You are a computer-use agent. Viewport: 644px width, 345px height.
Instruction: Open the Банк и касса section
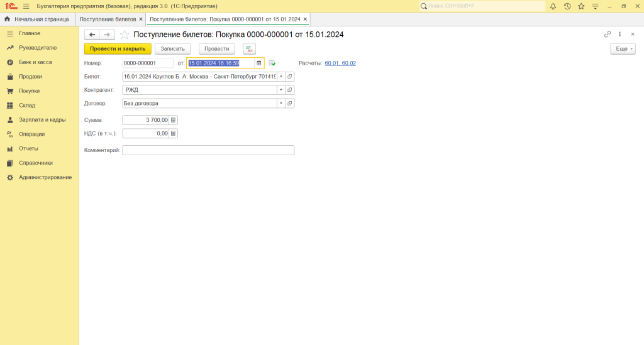[35, 62]
